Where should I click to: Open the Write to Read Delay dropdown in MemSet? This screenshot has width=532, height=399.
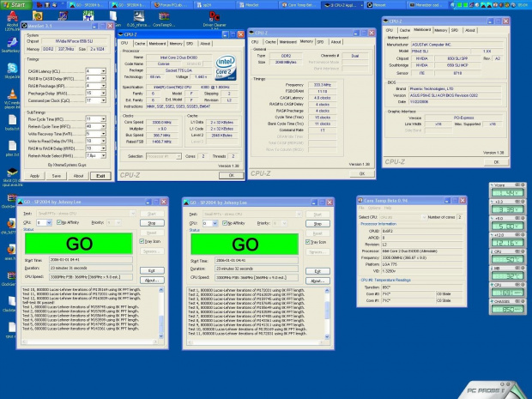pos(103,141)
